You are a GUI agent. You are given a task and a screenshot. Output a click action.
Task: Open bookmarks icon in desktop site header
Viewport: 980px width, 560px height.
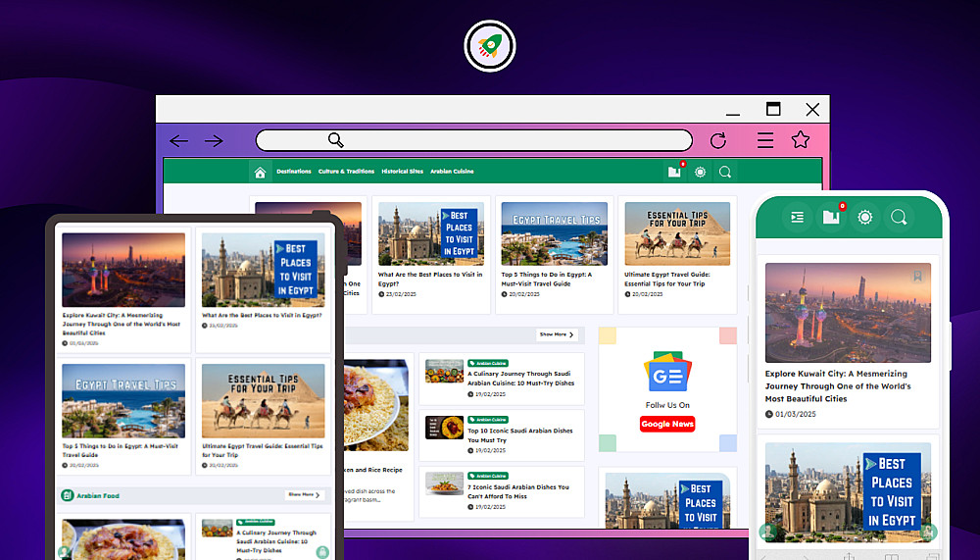coord(674,172)
